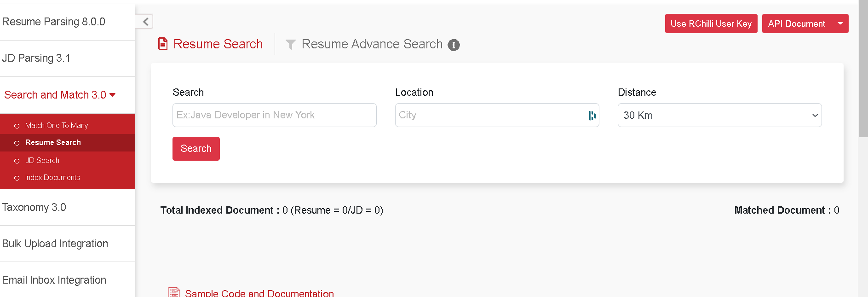This screenshot has width=868, height=297.
Task: Focus the Search keyword input field
Action: coord(275,115)
